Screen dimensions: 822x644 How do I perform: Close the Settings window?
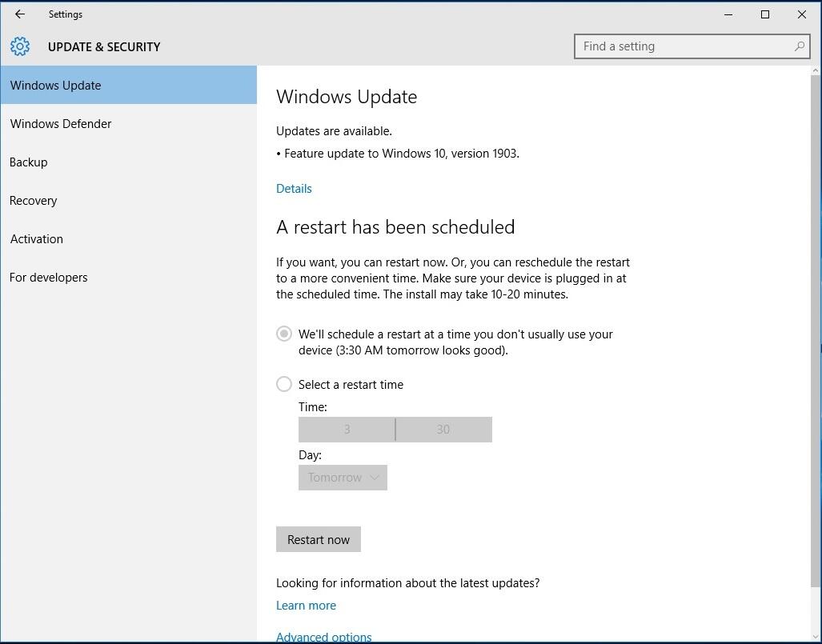tap(801, 14)
